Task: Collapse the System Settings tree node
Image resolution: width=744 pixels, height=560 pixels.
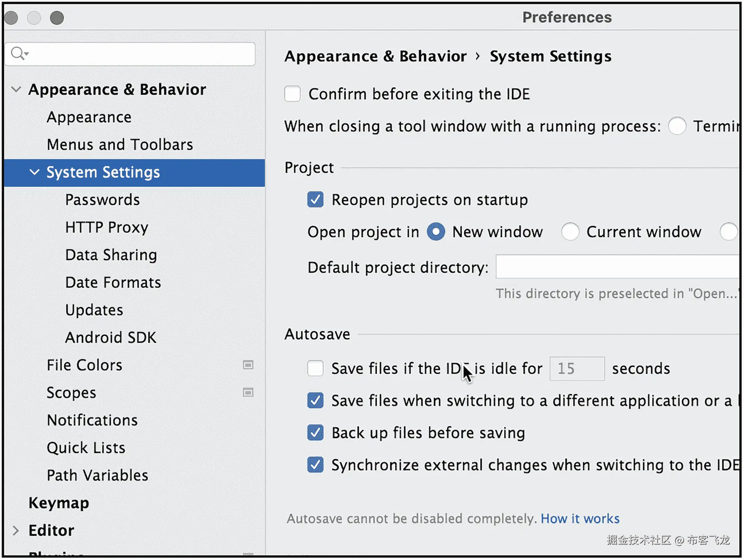Action: click(x=35, y=173)
